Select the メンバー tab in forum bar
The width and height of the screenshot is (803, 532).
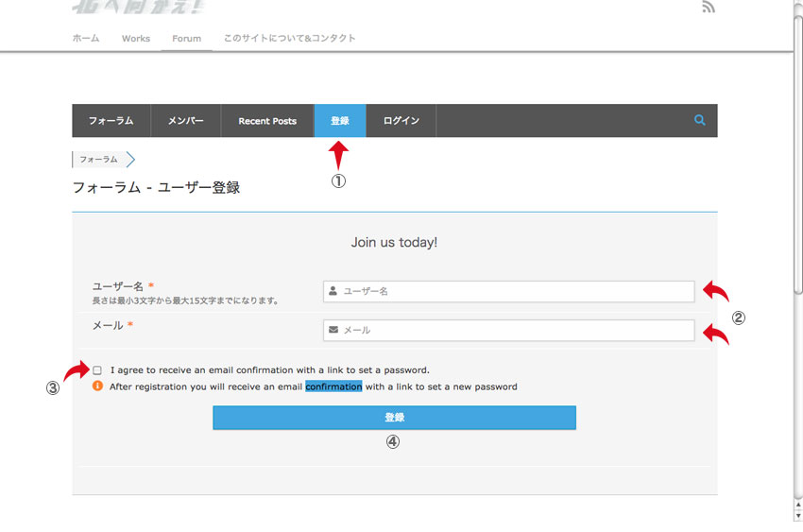click(x=185, y=121)
